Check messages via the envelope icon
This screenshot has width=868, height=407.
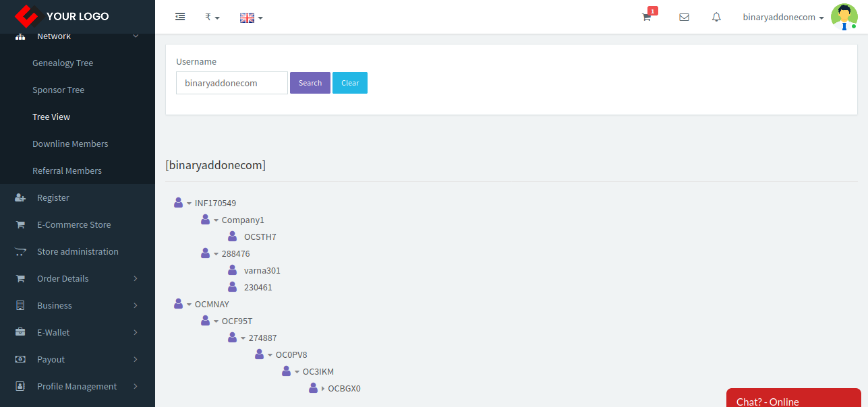684,17
